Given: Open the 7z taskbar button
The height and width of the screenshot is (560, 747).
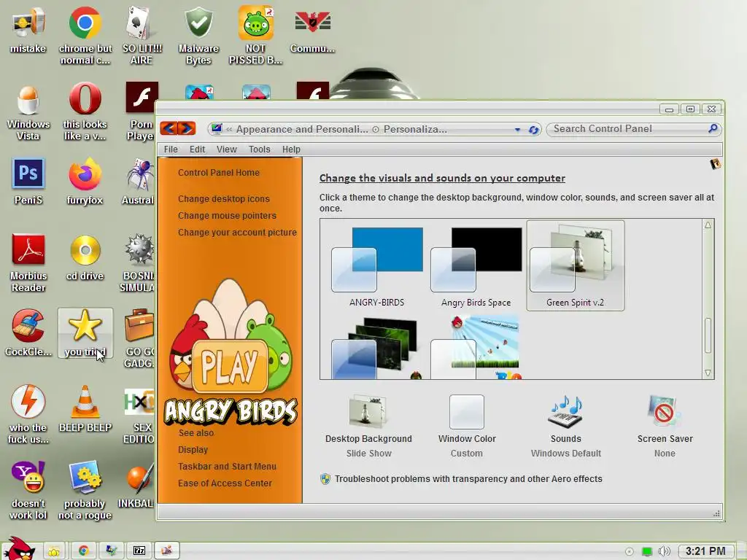Looking at the screenshot, I should coord(139,551).
